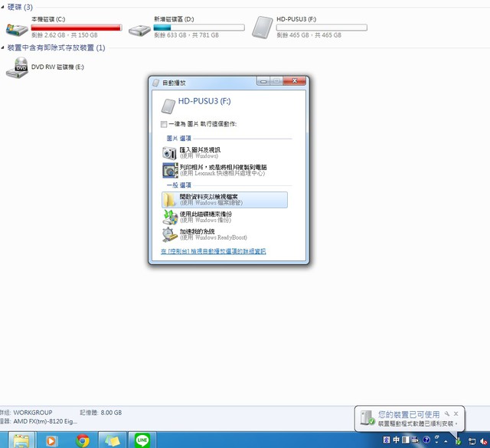490x448 pixels.
Task: Click the device ready notification title
Action: 409,414
